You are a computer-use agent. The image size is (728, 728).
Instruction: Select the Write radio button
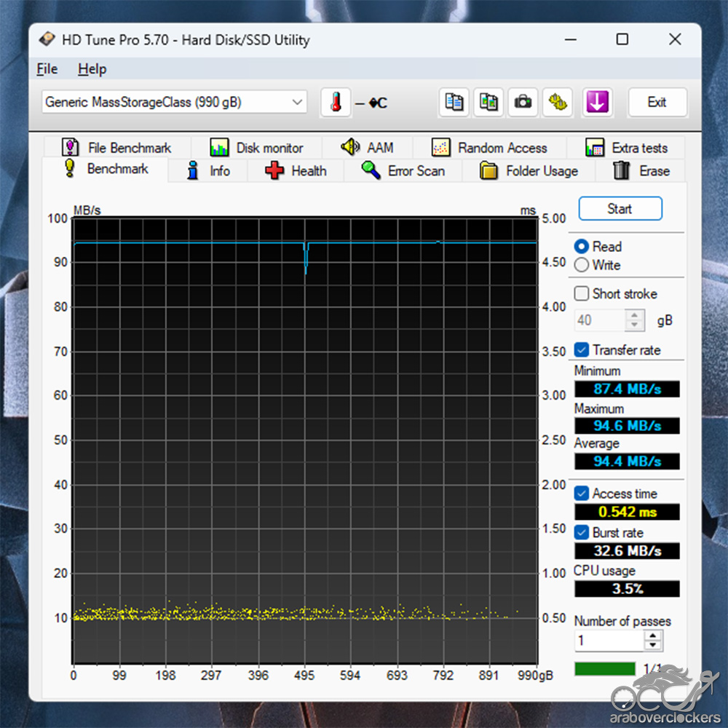[x=582, y=266]
